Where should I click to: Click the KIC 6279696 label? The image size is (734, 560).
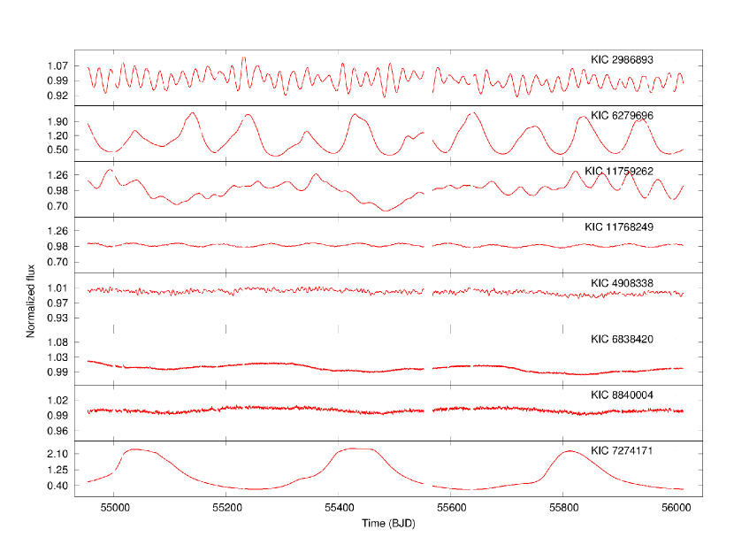pyautogui.click(x=622, y=115)
